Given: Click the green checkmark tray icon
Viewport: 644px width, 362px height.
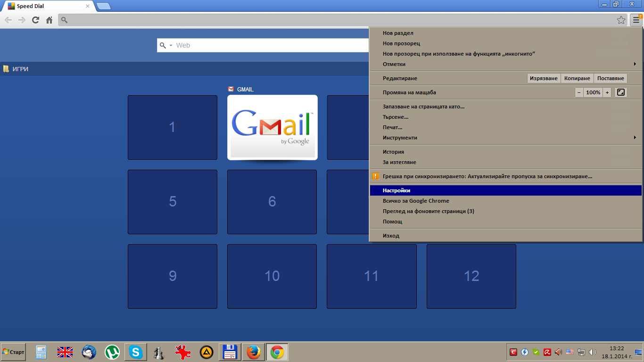Looking at the screenshot, I should (x=536, y=352).
